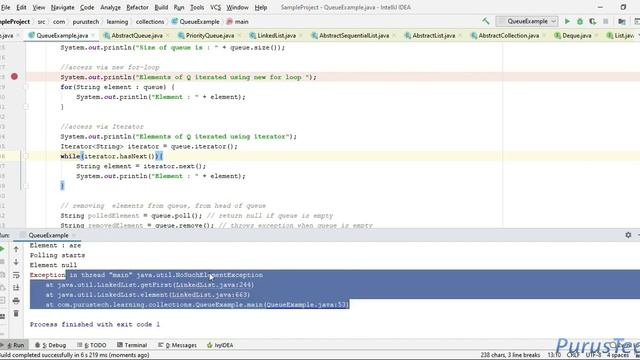Open the Tools menu

click(x=197, y=7)
